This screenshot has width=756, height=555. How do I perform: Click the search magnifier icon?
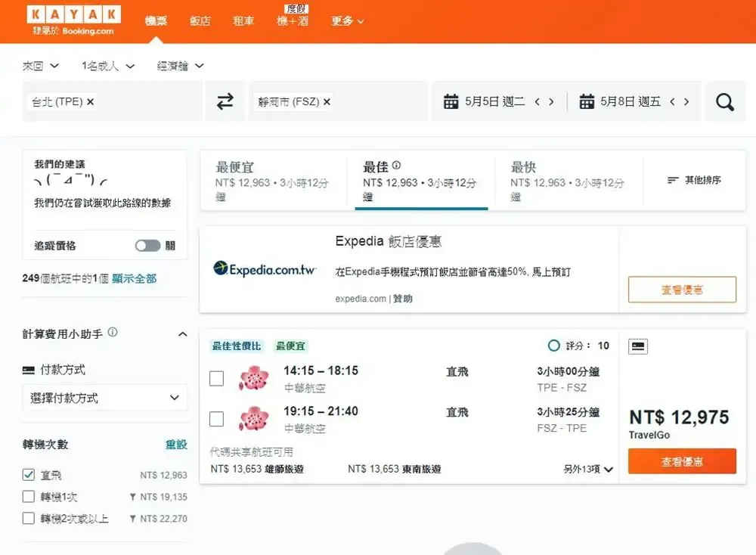pos(724,101)
